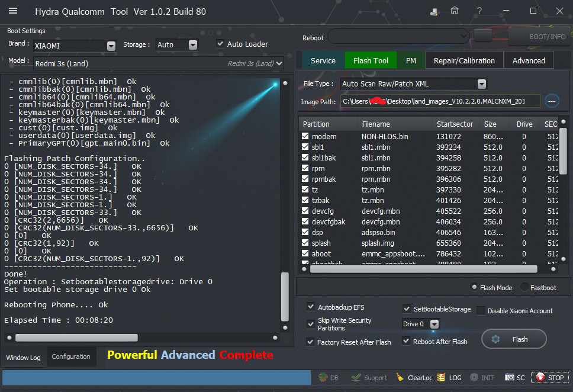Toggle the Auto Loader checkbox
The image size is (573, 392).
click(220, 44)
